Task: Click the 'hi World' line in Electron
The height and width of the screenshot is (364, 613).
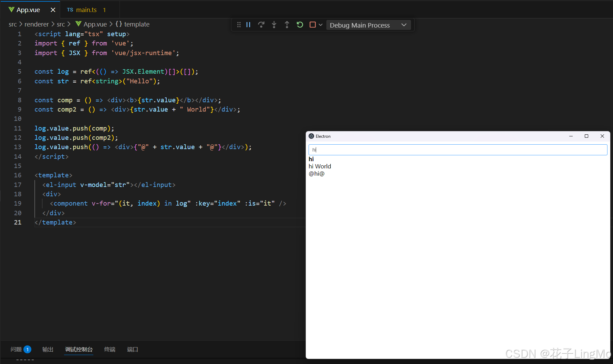Action: pos(320,166)
